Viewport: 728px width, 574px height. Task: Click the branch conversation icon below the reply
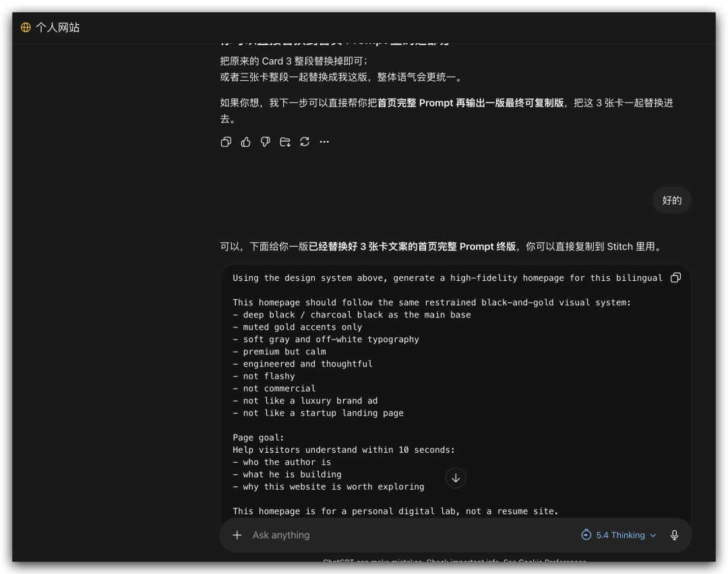[x=284, y=141]
